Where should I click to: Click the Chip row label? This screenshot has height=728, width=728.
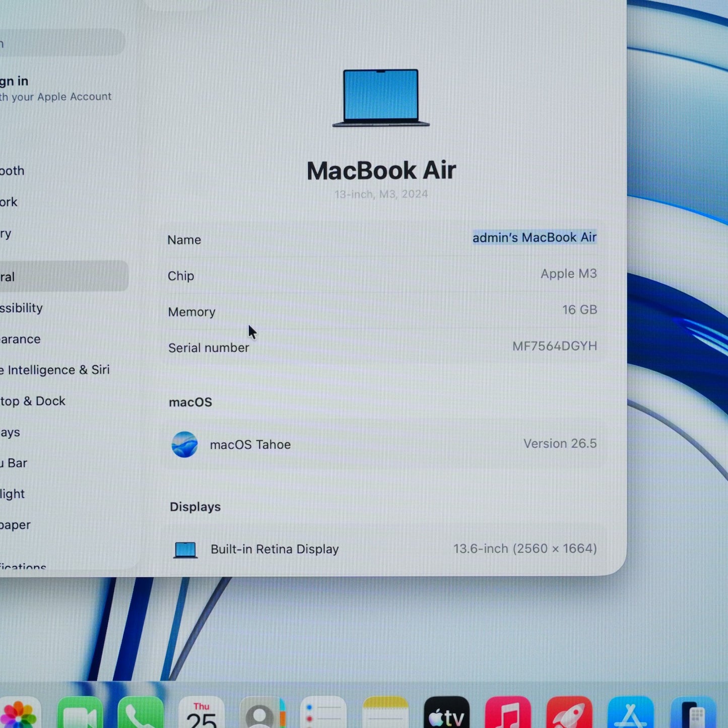click(x=181, y=276)
